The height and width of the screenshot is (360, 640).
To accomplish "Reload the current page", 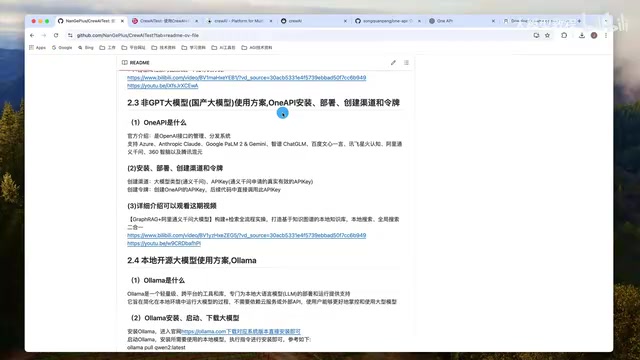I will [x=56, y=36].
